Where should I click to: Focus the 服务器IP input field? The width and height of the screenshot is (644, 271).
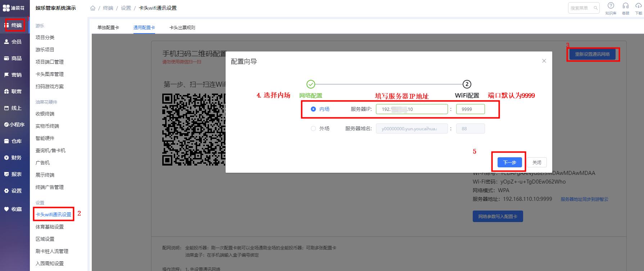(412, 109)
